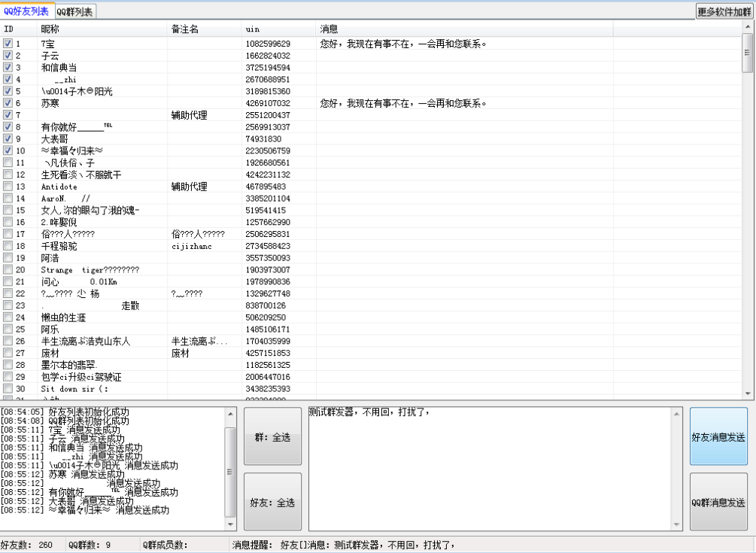Select uin 1903973007 cell

click(268, 269)
